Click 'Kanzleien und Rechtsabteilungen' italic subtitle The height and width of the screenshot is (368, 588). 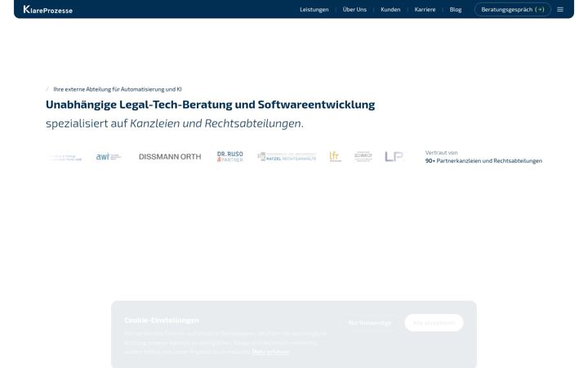click(216, 123)
